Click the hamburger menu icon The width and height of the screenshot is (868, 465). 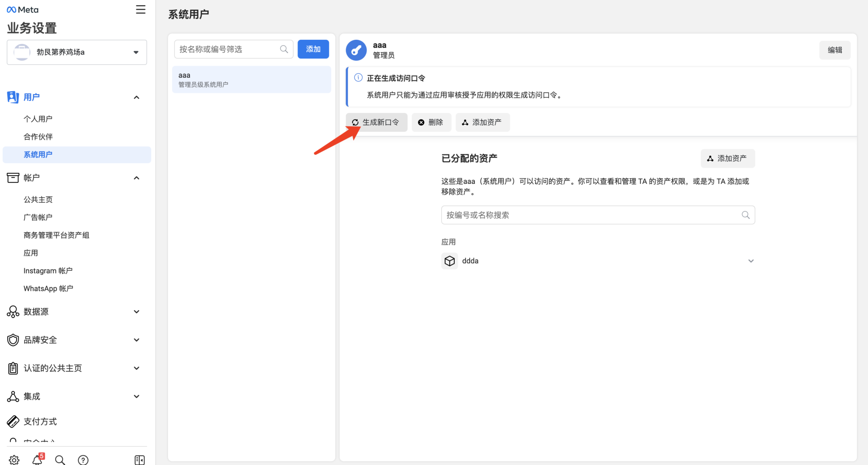[141, 10]
